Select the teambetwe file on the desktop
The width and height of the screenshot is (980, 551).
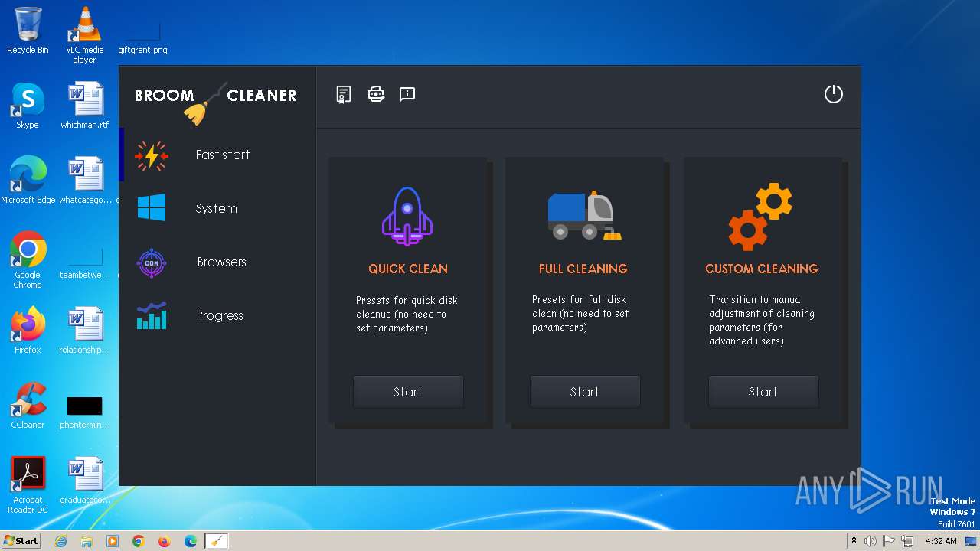coord(84,262)
